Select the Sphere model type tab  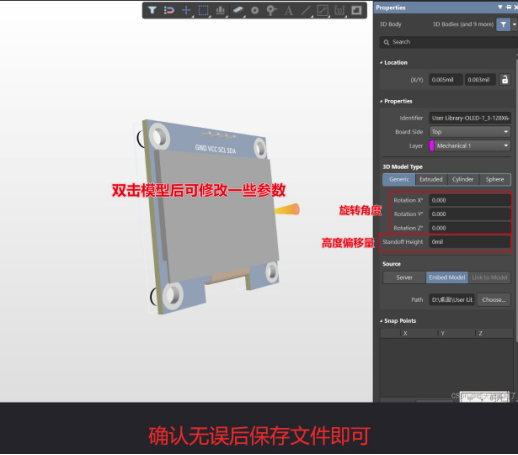pyautogui.click(x=495, y=179)
